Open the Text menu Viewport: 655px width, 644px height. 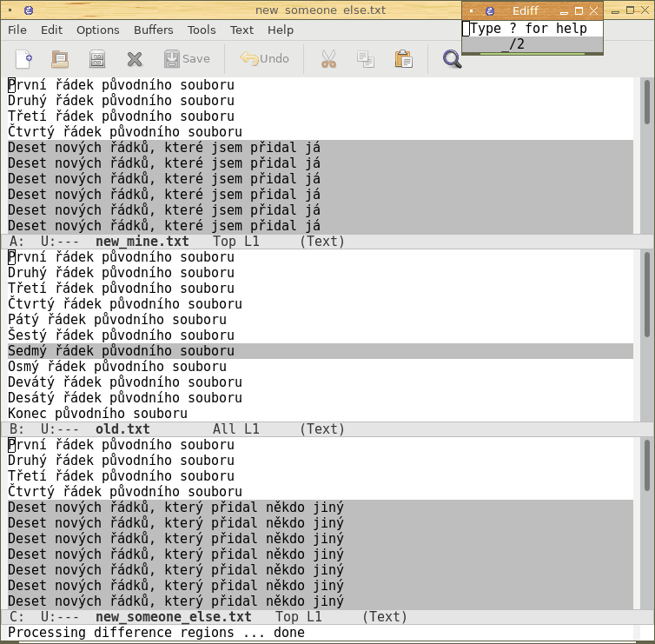pos(241,30)
